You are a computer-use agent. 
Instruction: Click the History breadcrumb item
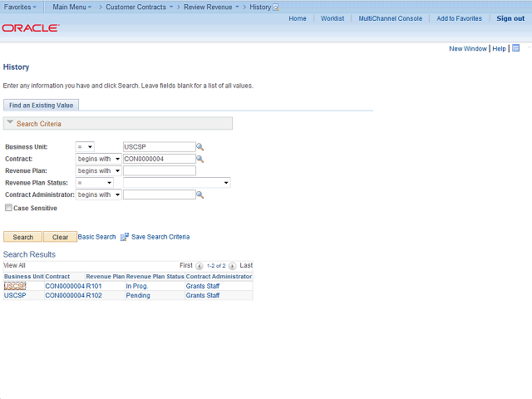[260, 7]
